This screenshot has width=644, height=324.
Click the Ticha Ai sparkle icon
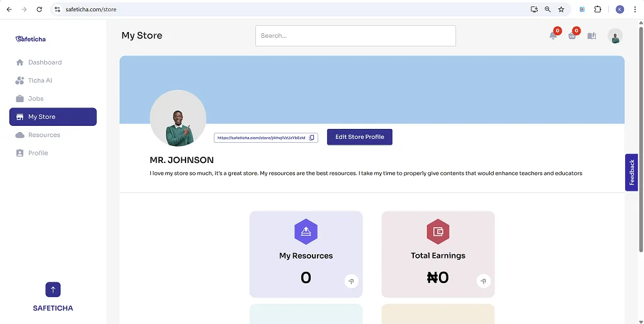[19, 81]
